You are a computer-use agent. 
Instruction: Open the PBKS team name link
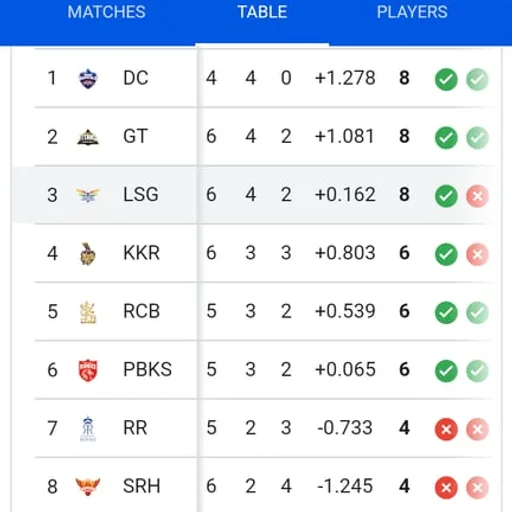pos(147,369)
